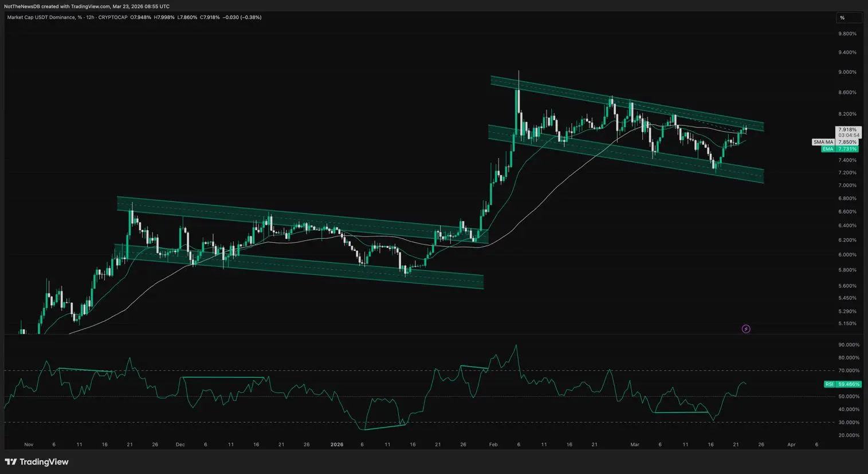Click the 7.000% price axis label
The width and height of the screenshot is (868, 474).
(847, 185)
